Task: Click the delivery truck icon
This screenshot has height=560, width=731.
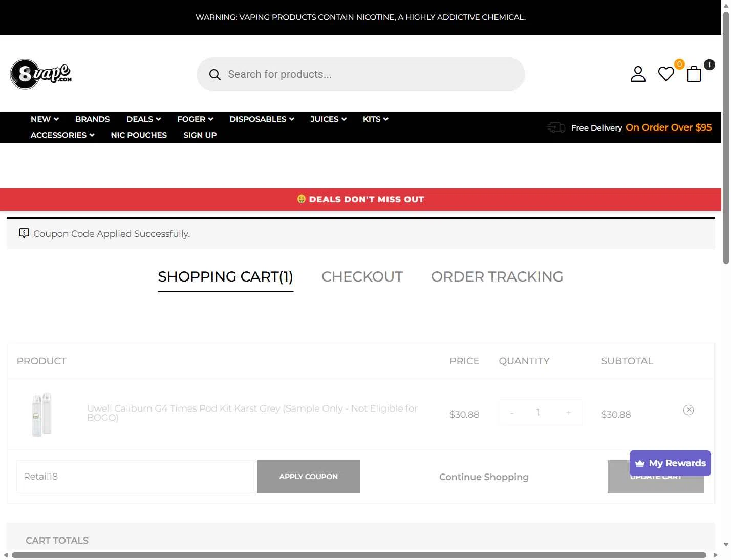Action: point(556,127)
